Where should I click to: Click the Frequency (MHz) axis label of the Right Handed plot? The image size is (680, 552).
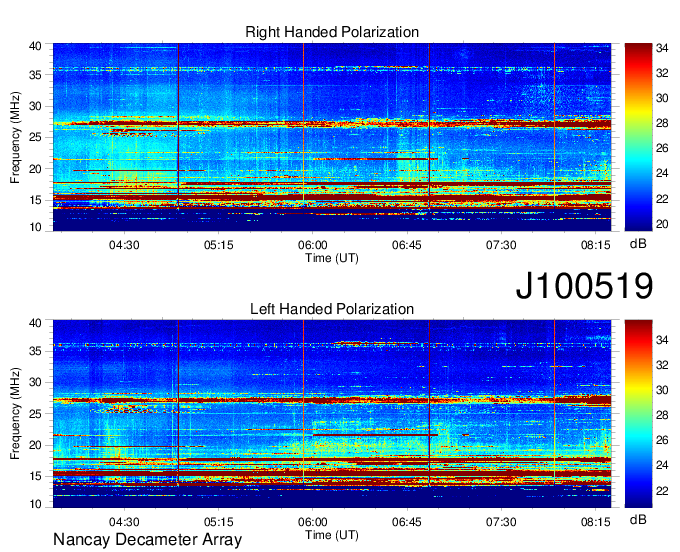point(15,137)
